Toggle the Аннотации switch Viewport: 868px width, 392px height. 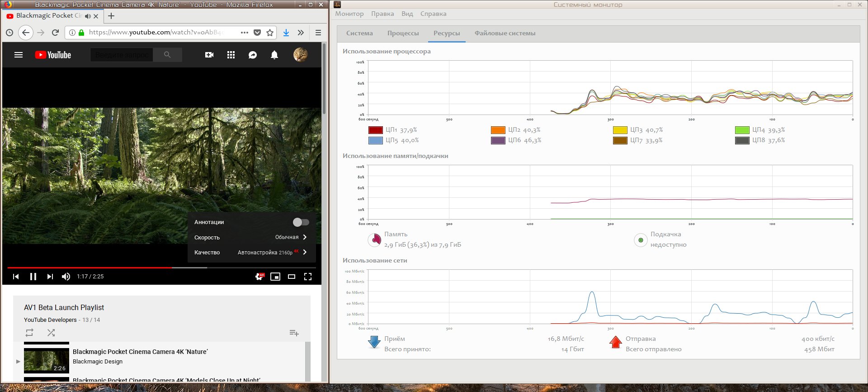pos(301,222)
